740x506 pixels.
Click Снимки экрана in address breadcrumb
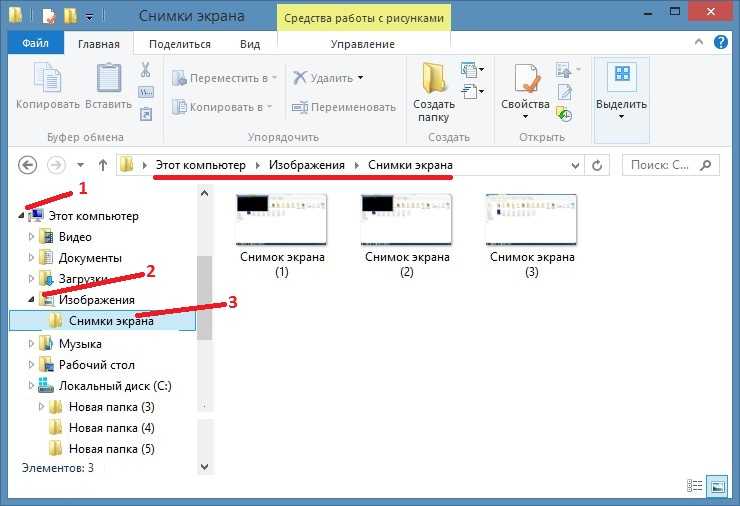coord(410,165)
